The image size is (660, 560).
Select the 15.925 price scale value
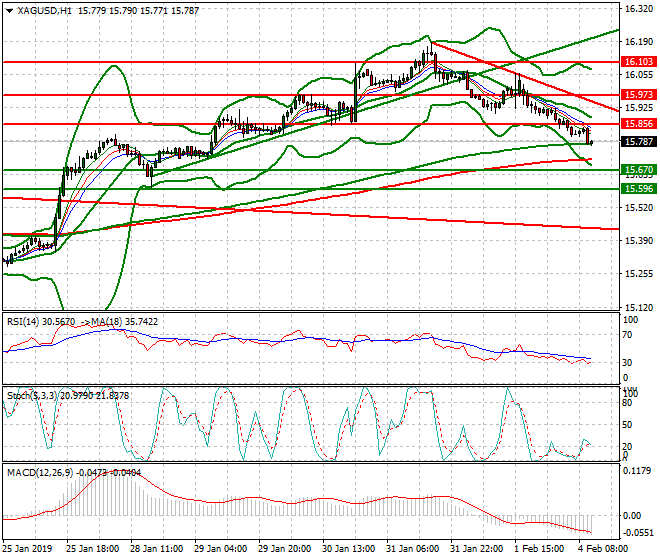point(639,108)
